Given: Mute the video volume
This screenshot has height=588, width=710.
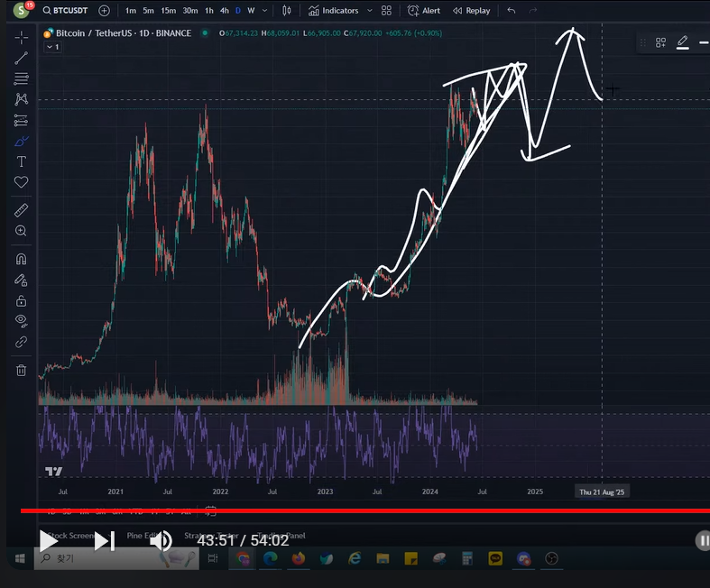Looking at the screenshot, I should click(161, 541).
